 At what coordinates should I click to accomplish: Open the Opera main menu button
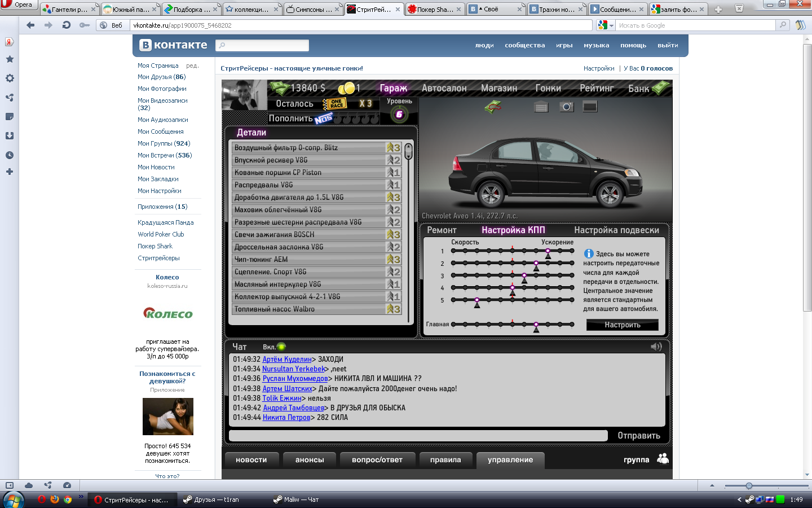point(19,5)
